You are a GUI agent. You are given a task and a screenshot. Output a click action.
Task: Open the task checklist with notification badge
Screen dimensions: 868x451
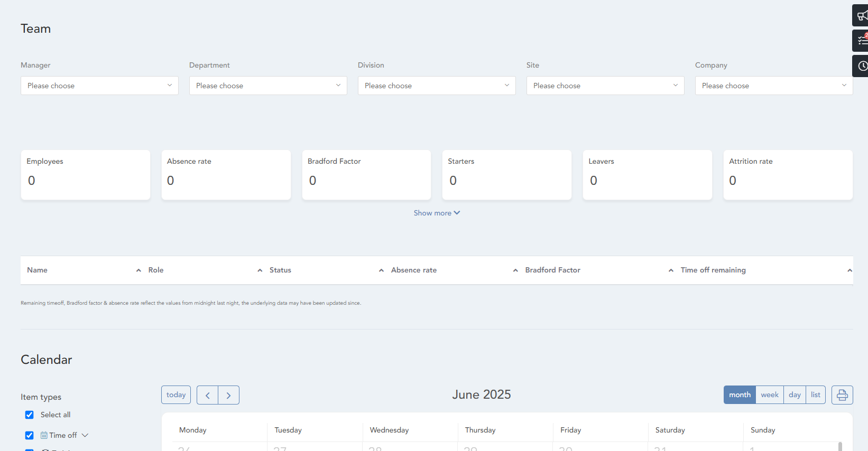(861, 41)
